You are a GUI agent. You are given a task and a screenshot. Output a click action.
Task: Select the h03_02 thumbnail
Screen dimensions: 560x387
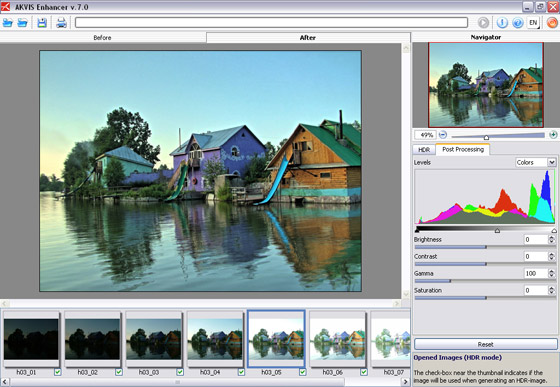coord(92,339)
